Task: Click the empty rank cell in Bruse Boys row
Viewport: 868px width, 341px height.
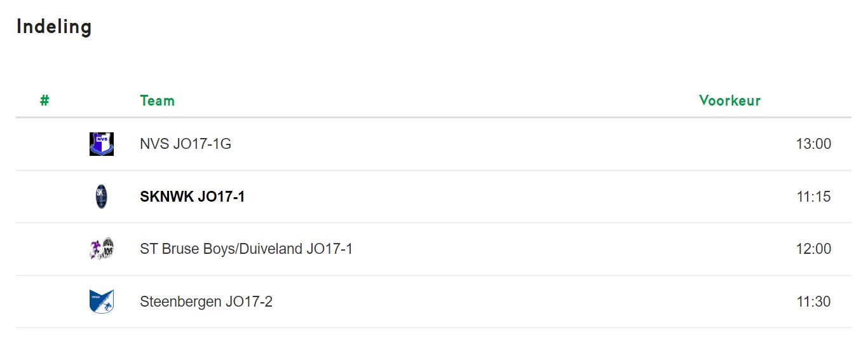Action: point(44,249)
